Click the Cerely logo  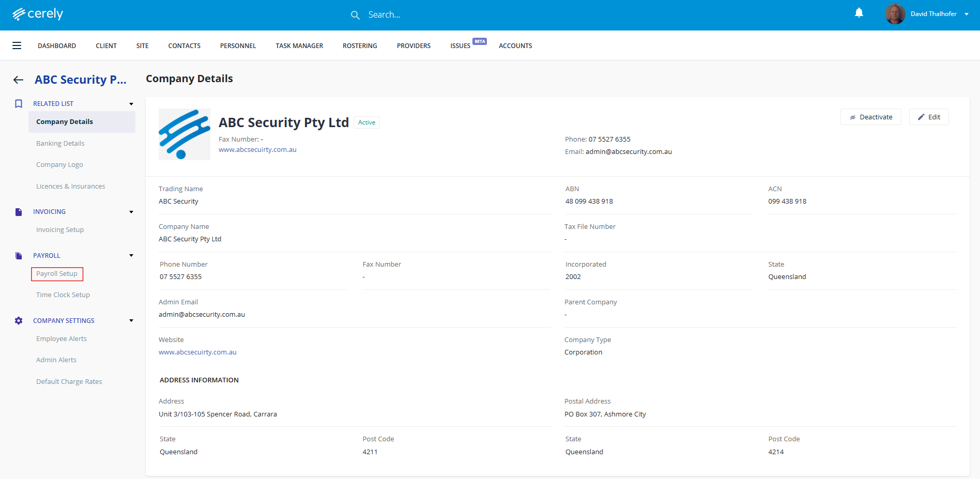click(x=38, y=14)
